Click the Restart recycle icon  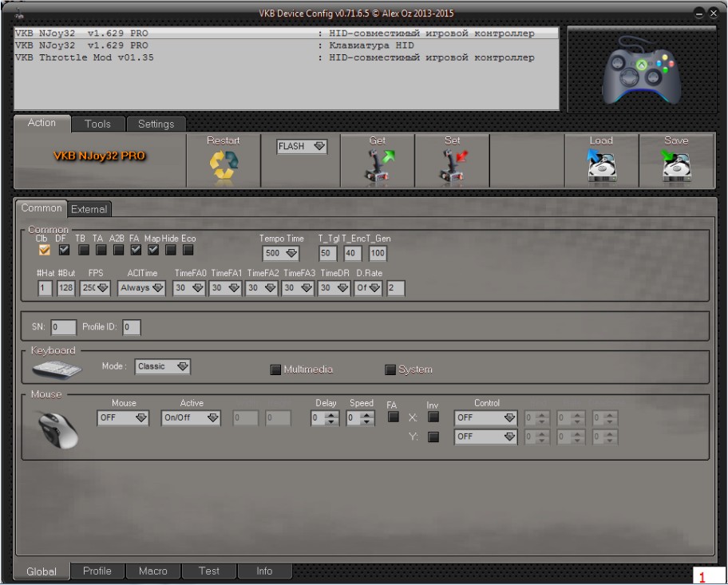(x=224, y=165)
